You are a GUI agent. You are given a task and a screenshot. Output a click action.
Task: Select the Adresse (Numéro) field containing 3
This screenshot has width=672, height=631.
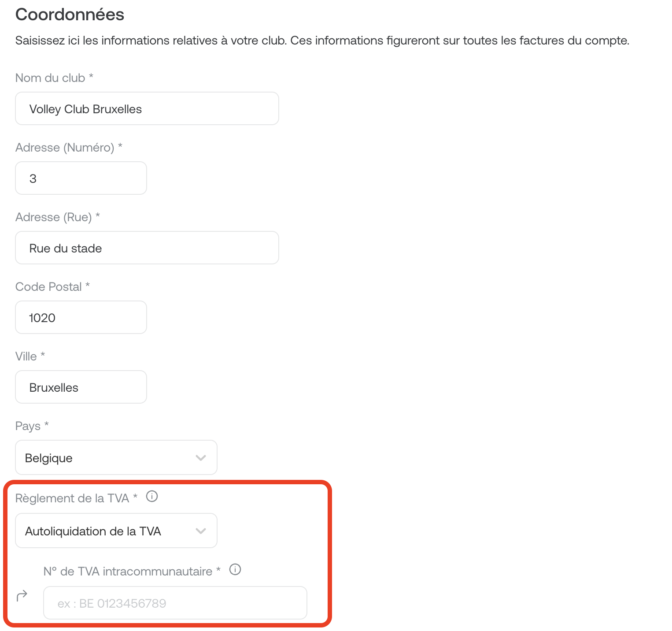(x=81, y=178)
